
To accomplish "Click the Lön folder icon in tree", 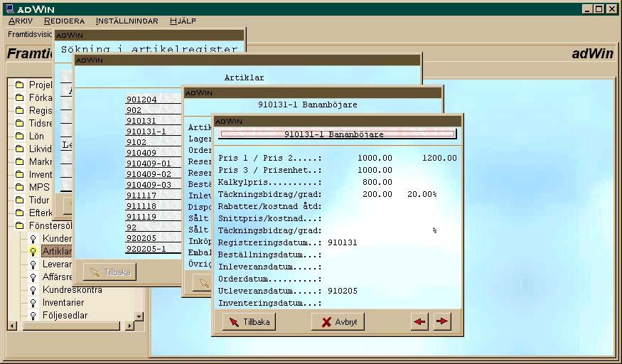I will point(19,136).
